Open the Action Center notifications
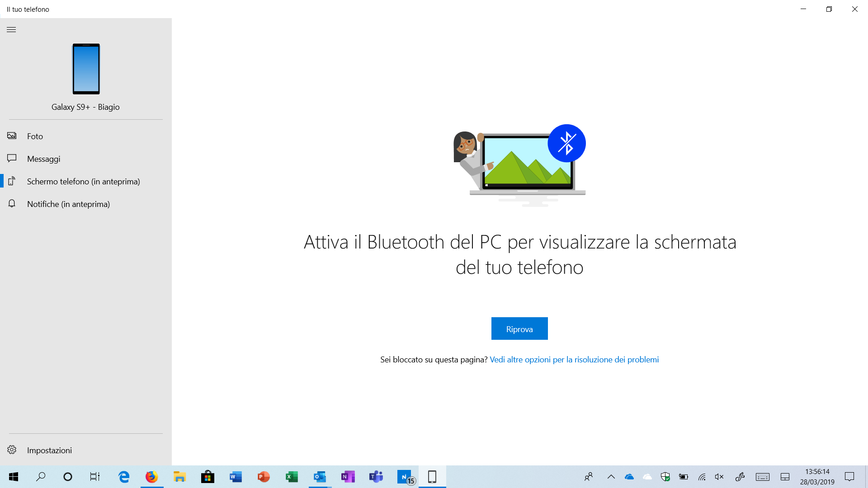The height and width of the screenshot is (488, 868). tap(849, 477)
